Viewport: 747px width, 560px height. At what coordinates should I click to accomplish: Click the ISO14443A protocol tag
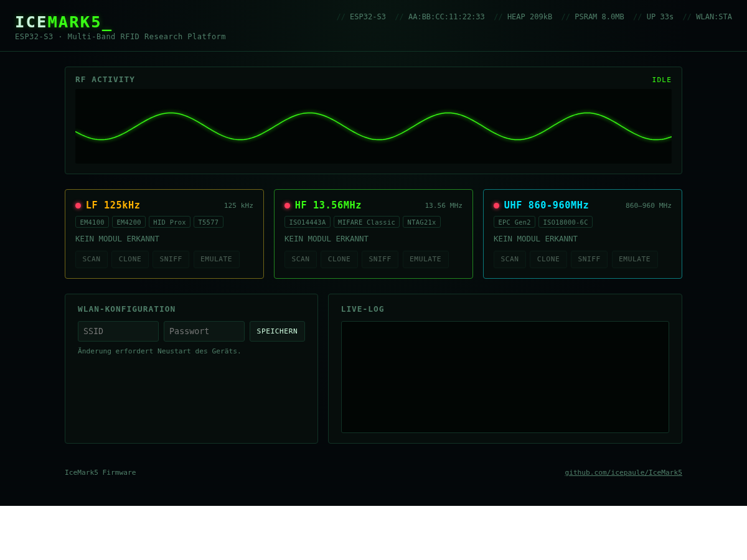coord(308,222)
